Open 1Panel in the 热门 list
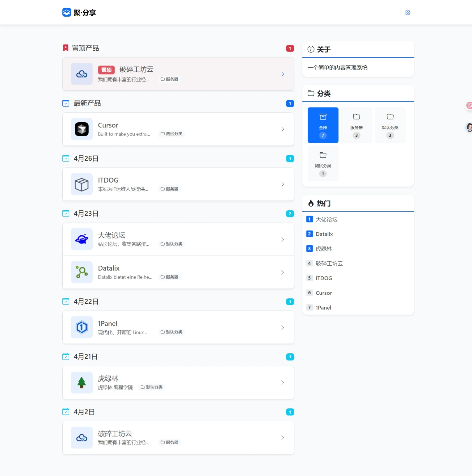The height and width of the screenshot is (476, 472). (323, 308)
